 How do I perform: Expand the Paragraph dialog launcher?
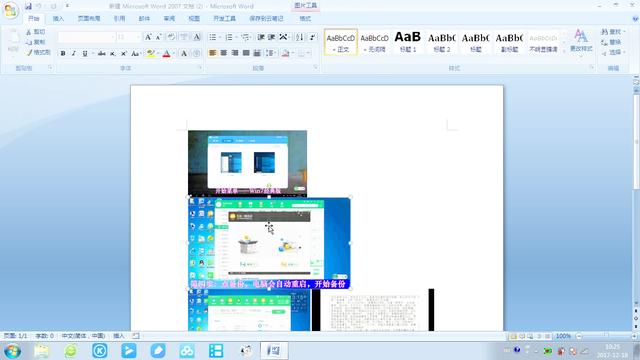click(316, 68)
